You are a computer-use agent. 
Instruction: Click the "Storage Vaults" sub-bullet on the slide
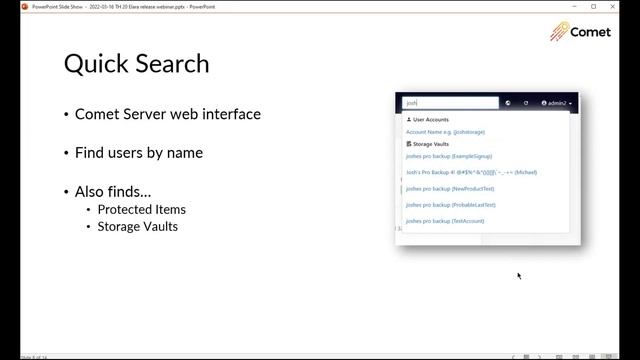click(138, 227)
